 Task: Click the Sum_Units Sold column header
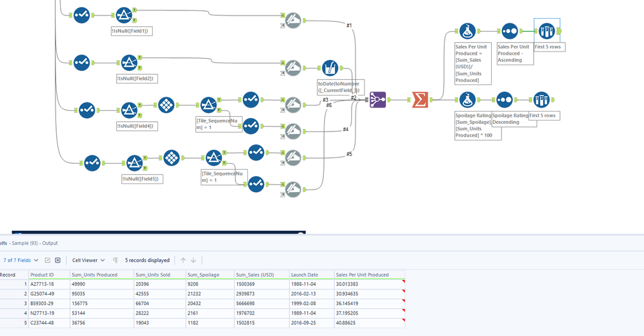coord(160,275)
